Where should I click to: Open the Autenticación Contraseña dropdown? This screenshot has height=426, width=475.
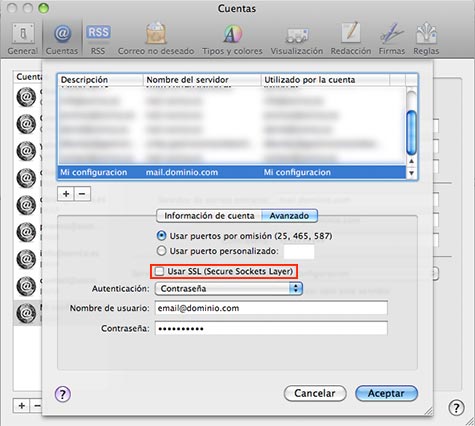point(229,289)
